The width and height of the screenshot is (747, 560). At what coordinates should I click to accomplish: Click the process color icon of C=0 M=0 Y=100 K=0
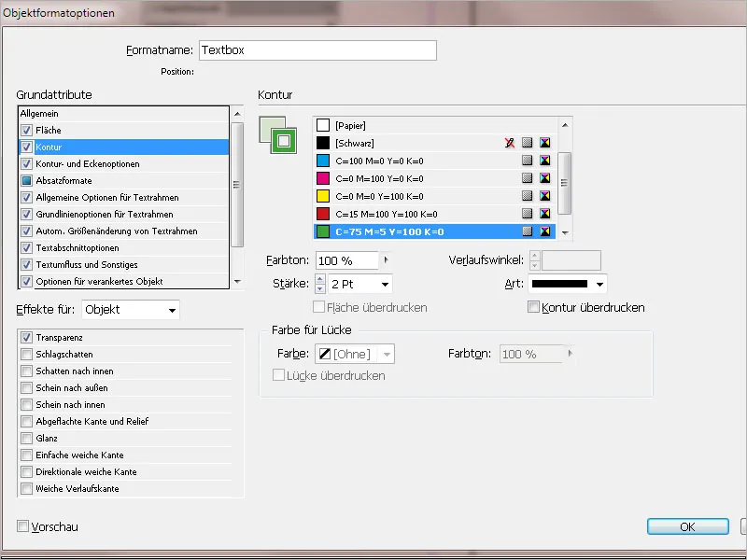coord(527,196)
